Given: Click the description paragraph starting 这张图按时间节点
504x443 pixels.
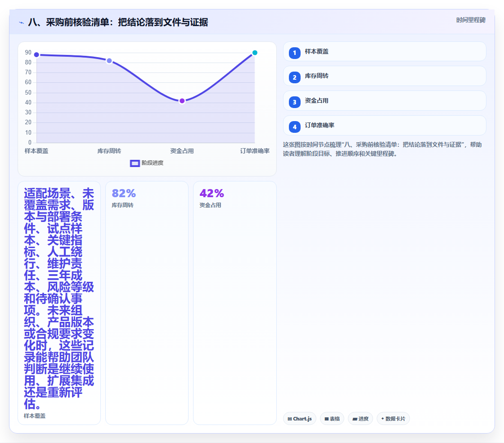Looking at the screenshot, I should [382, 149].
